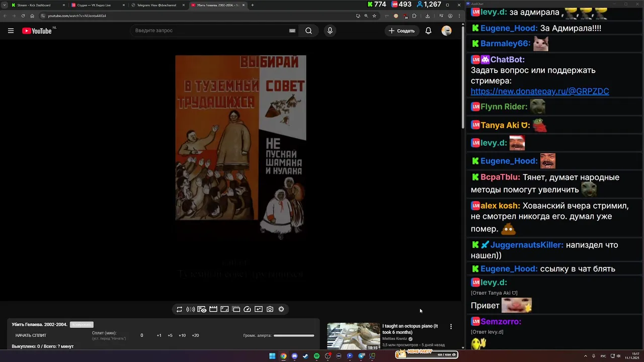Open the I taught an octopus piano title
The height and width of the screenshot is (362, 644).
click(410, 329)
